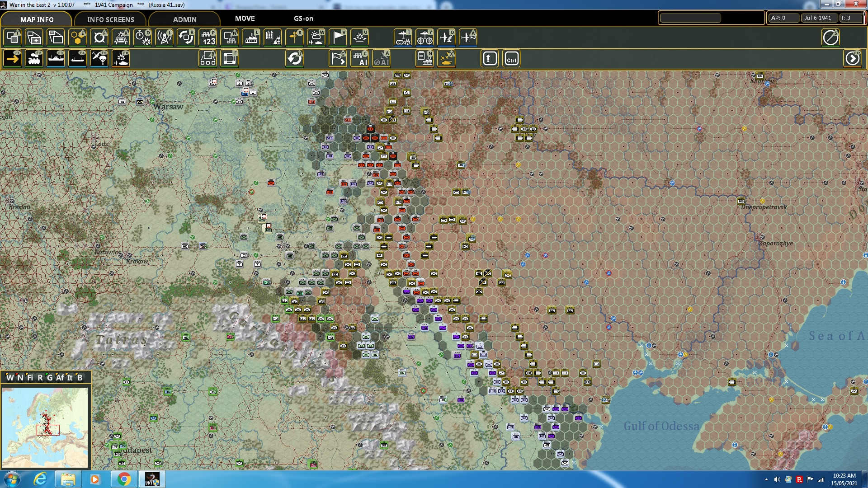Viewport: 868px width, 488px height.
Task: Click the flags with arrow (G) icon
Action: pos(338,59)
